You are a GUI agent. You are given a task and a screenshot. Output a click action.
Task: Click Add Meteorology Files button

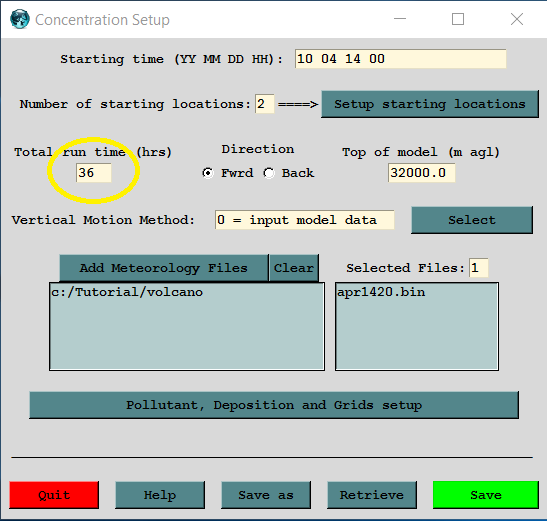[164, 268]
